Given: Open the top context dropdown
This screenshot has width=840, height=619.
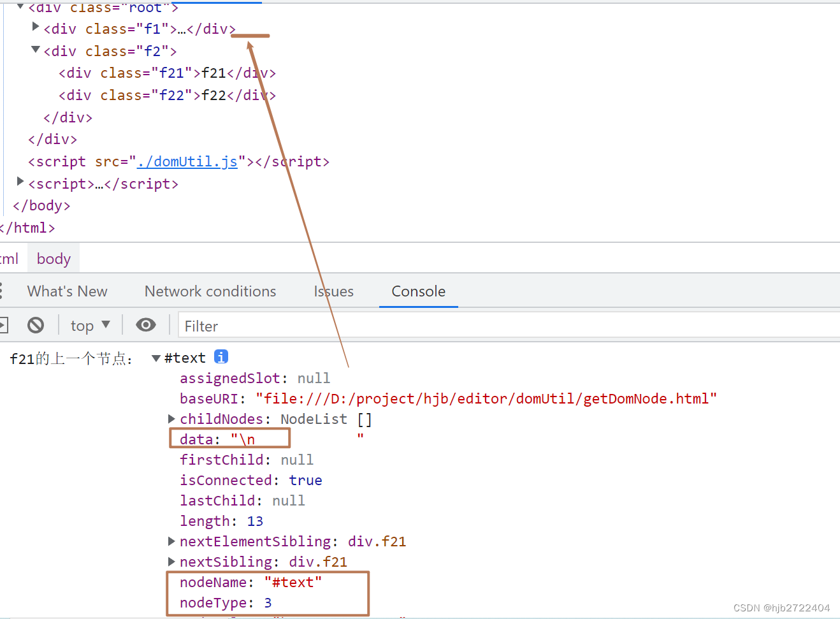Looking at the screenshot, I should click(90, 326).
